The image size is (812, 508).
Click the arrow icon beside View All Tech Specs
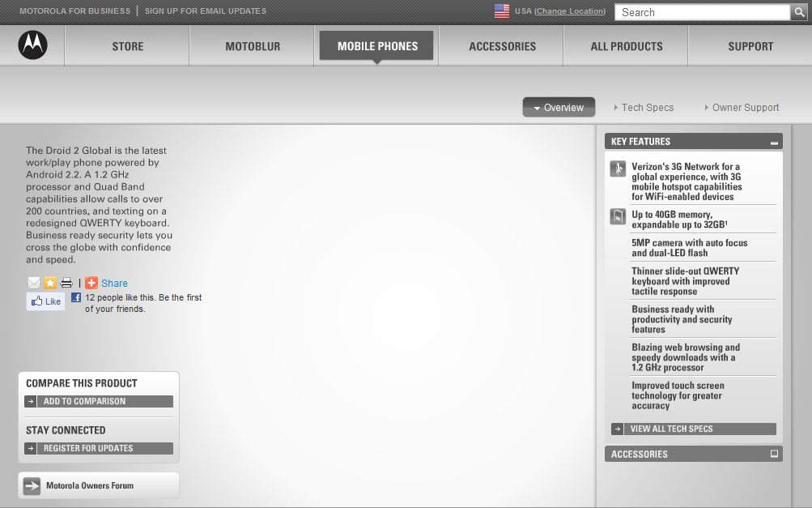[617, 429]
